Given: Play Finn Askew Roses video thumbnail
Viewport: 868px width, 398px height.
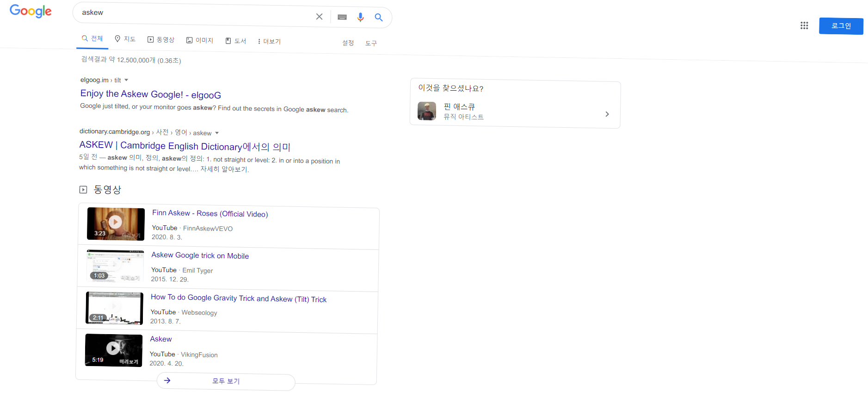Looking at the screenshot, I should click(x=116, y=224).
